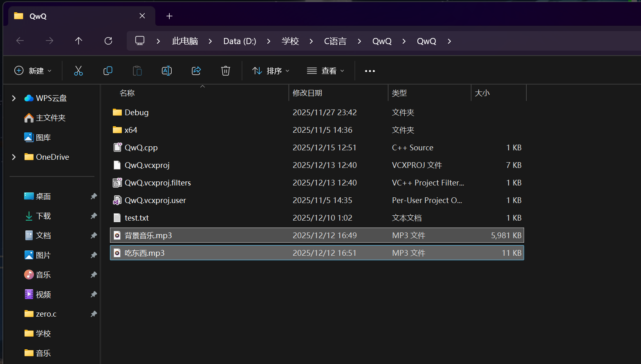
Task: Close the QwQ tab
Action: [x=142, y=16]
